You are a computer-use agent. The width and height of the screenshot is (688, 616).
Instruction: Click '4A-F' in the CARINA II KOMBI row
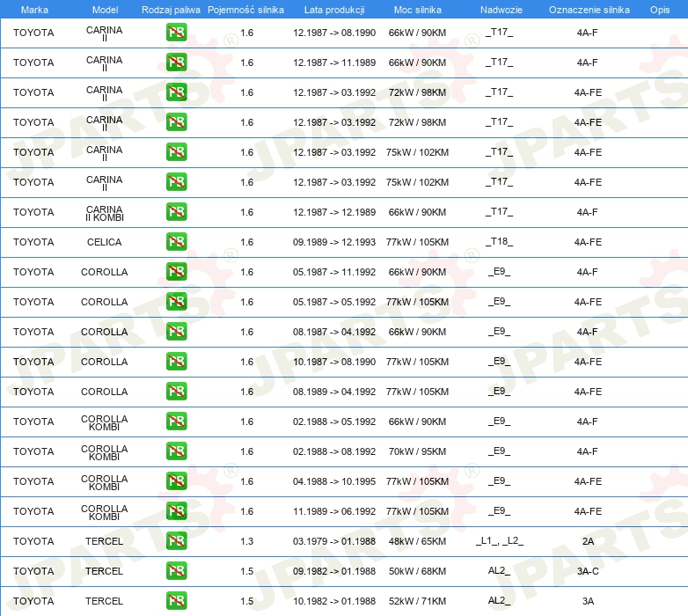(x=587, y=212)
